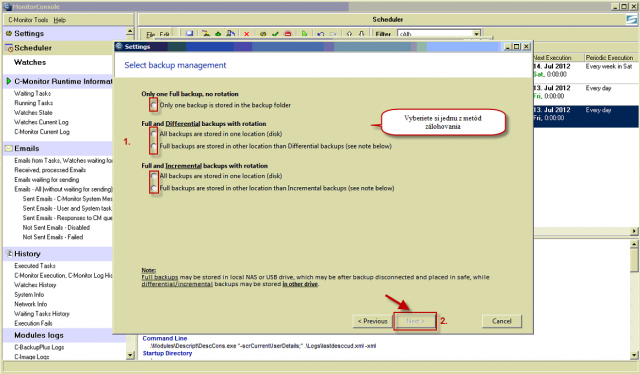
Task: Choose 'Full backups in other location than Incremental'
Action: (153, 188)
